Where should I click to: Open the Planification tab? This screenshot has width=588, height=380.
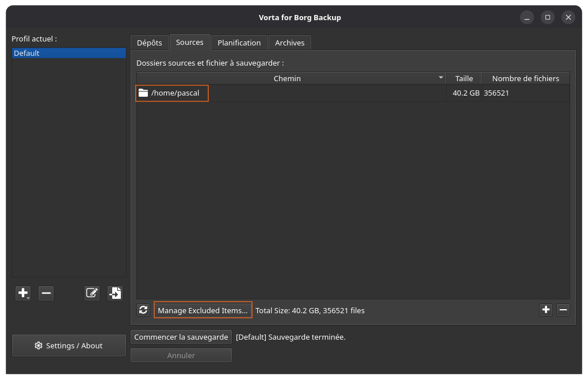point(239,43)
